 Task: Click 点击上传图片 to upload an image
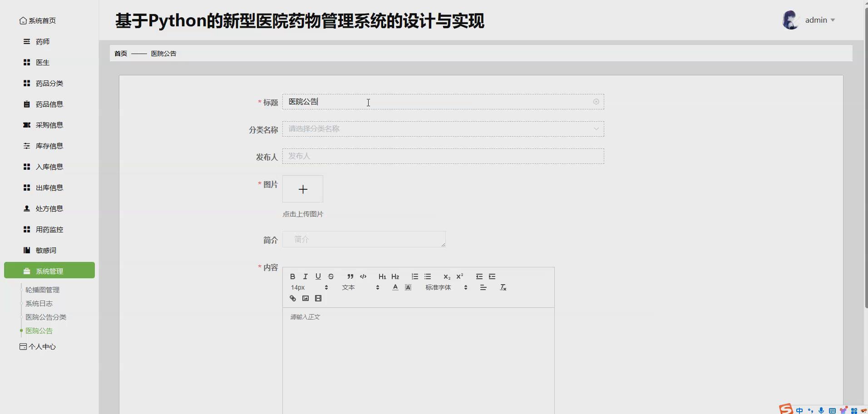coord(303,214)
